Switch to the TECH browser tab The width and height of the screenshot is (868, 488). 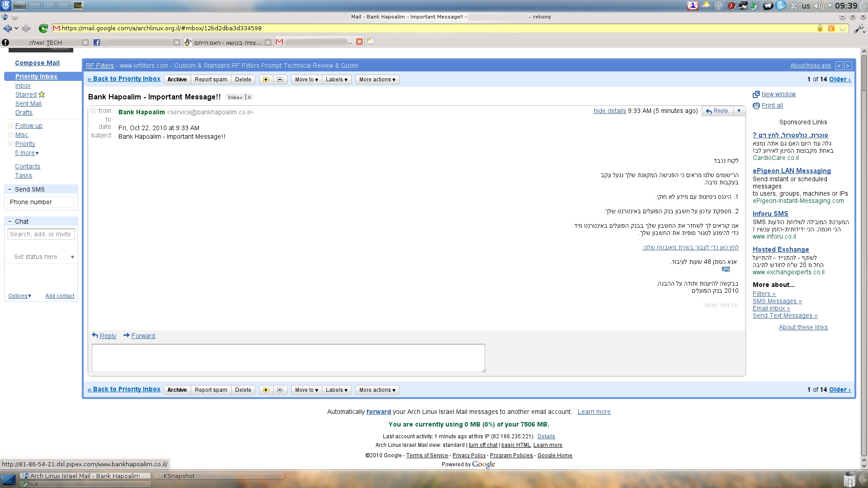[x=45, y=42]
